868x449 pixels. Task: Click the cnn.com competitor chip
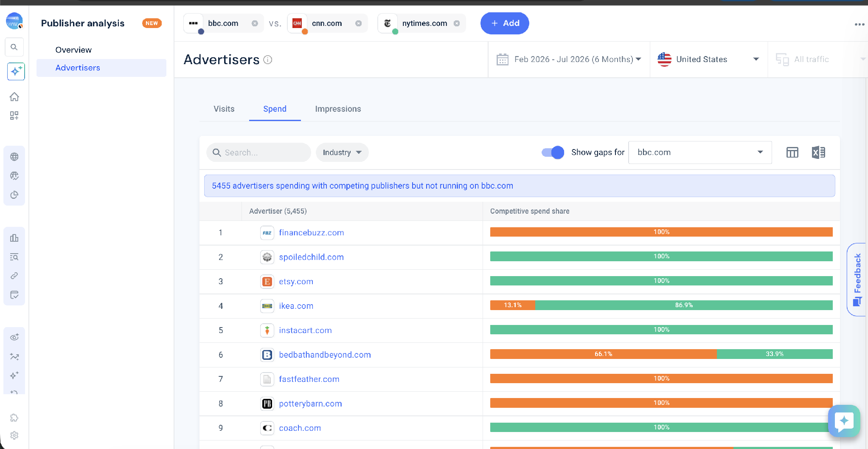327,23
